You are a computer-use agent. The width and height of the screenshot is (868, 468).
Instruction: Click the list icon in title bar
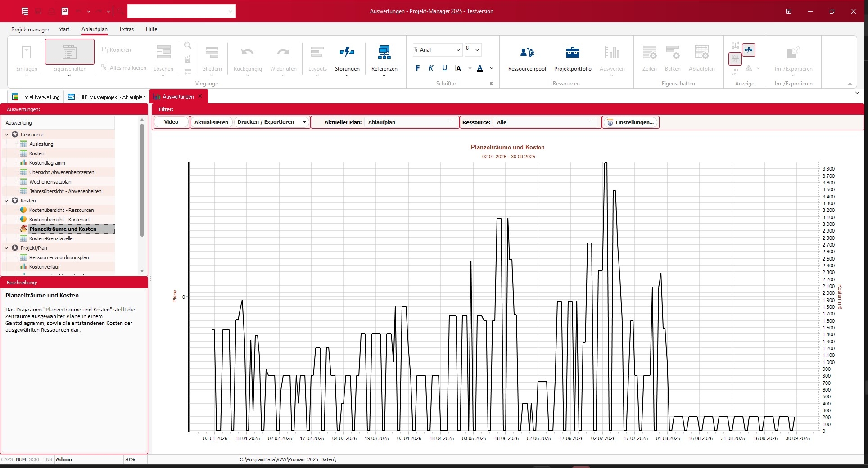tap(25, 11)
